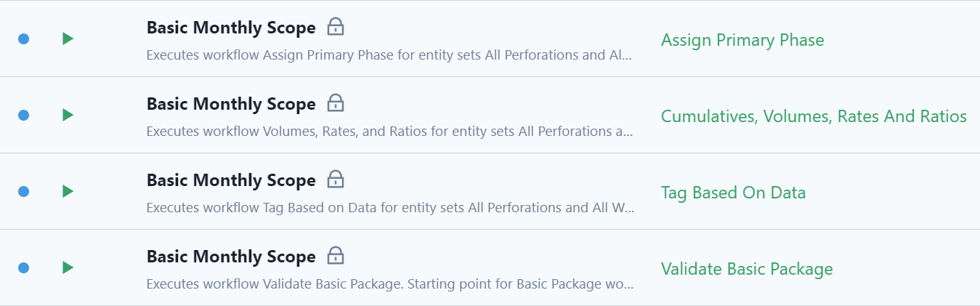Click lock icon in Assign Primary Phase row
Screen dimensions: 980x306
(335, 27)
